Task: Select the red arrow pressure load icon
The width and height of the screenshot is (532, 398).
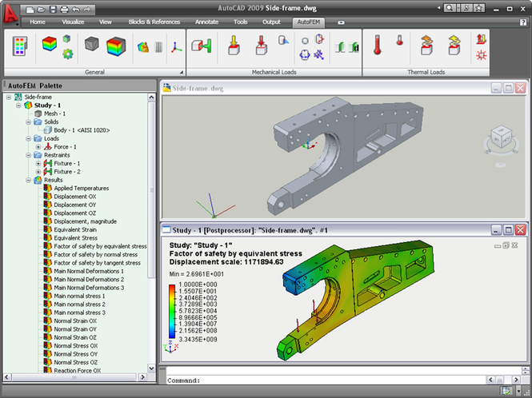Action: click(261, 45)
